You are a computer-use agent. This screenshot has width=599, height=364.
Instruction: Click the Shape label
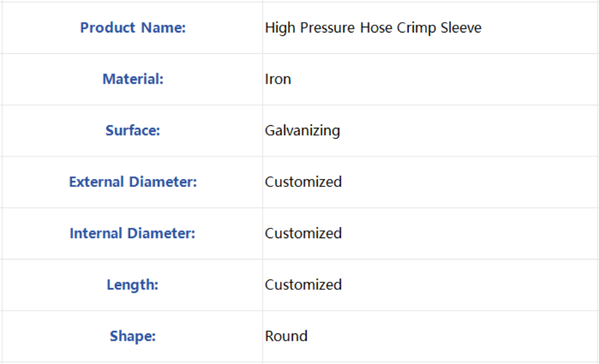133,336
